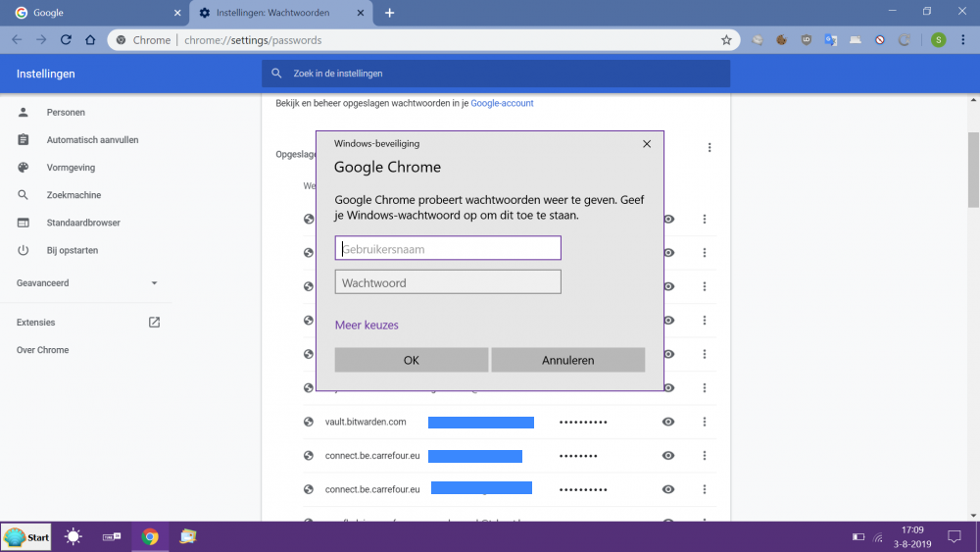Image resolution: width=980 pixels, height=552 pixels.
Task: Click the address bar URL
Action: pyautogui.click(x=253, y=40)
